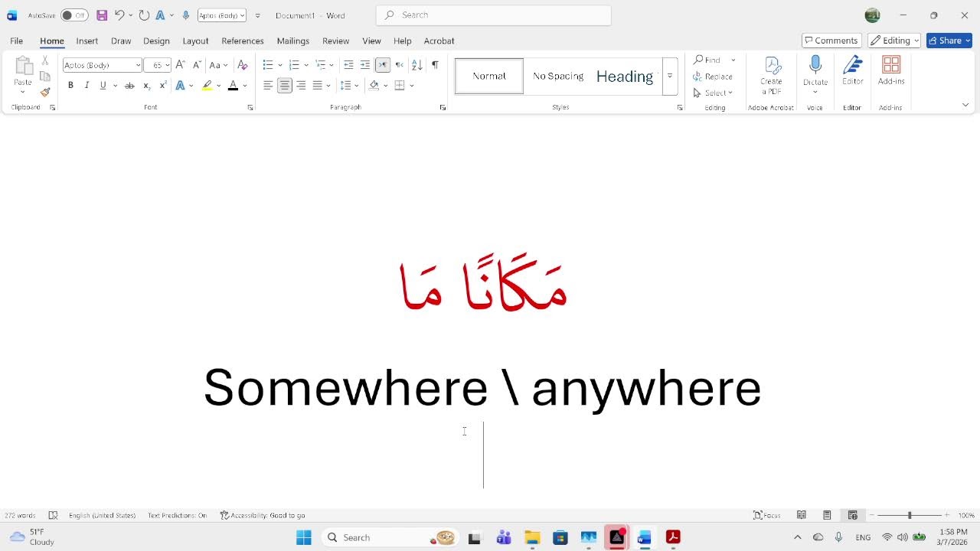The image size is (980, 551).
Task: Open the font size dropdown
Action: 167,65
